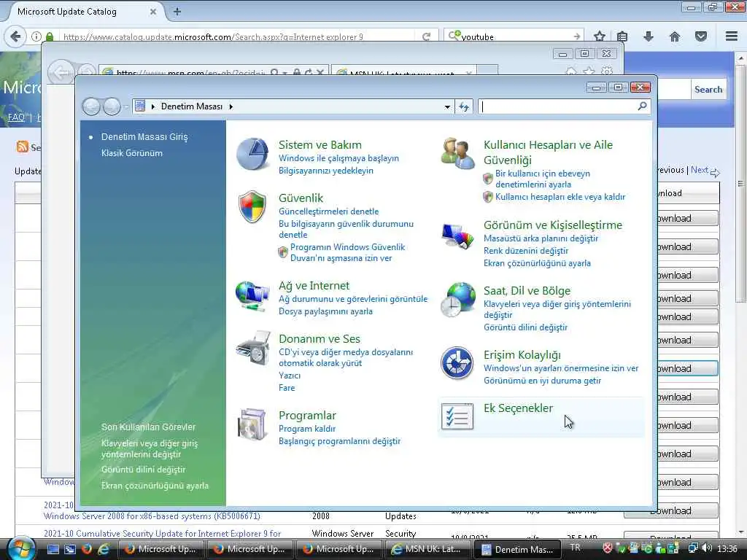Click the Windows Start orb
This screenshot has height=560, width=747.
click(x=20, y=548)
